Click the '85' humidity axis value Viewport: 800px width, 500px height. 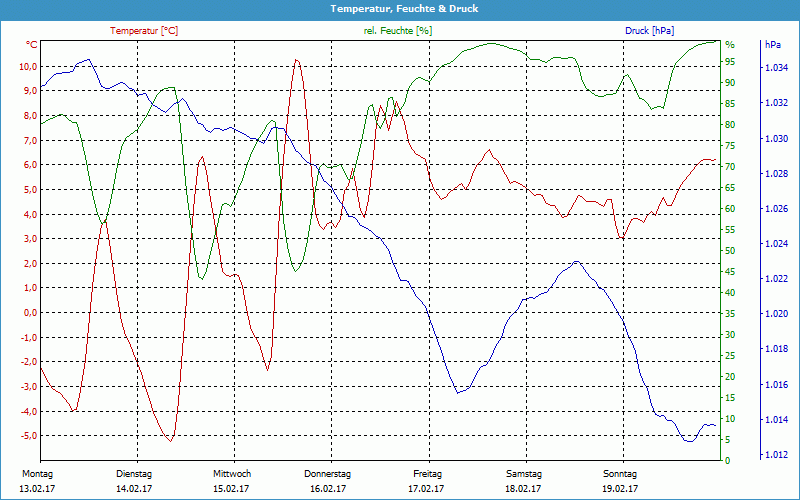pyautogui.click(x=730, y=104)
